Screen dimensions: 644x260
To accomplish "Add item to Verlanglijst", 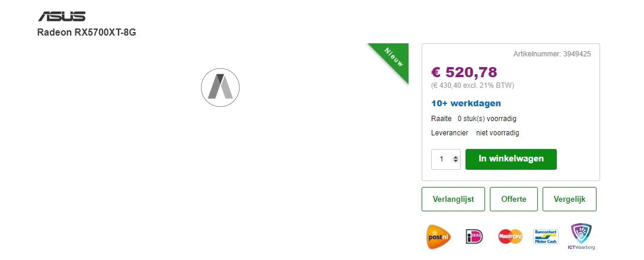I will (453, 199).
